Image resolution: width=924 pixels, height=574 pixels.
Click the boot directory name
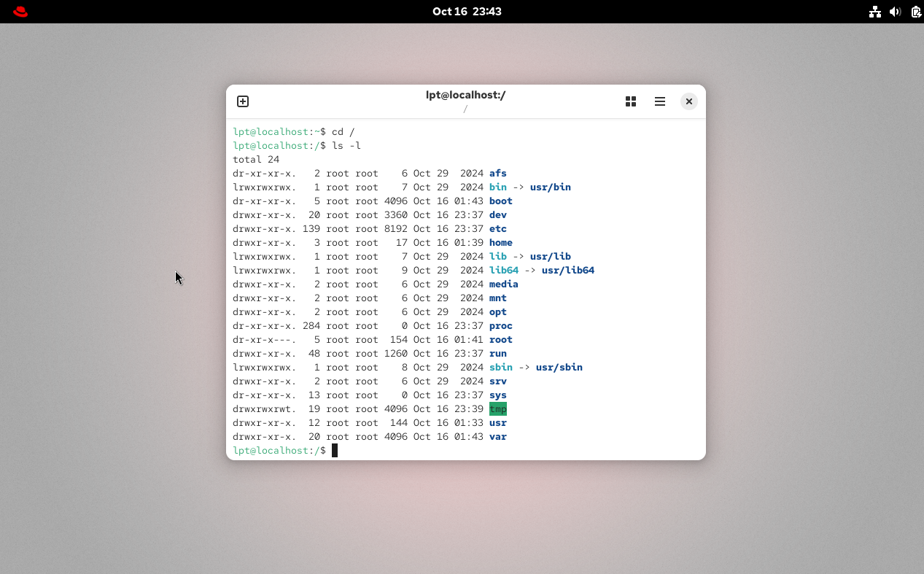[501, 201]
